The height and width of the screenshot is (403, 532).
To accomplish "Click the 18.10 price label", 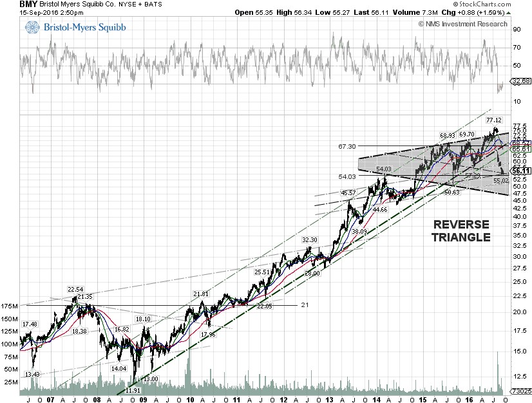I will pos(143,319).
